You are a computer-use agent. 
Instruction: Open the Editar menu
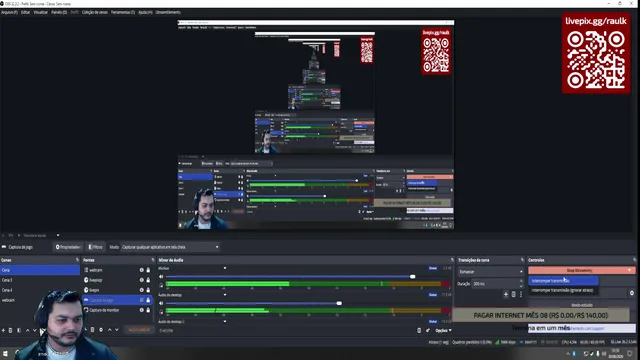25,12
